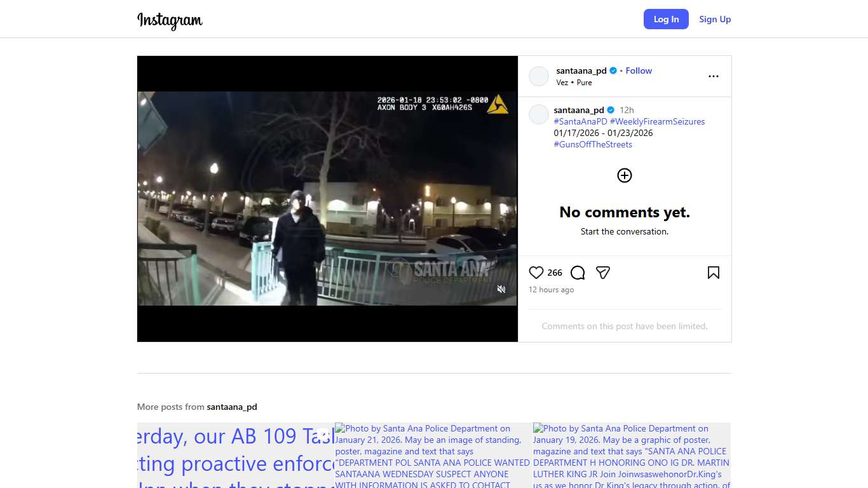868x488 pixels.
Task: Click the Sign Up link
Action: click(715, 19)
